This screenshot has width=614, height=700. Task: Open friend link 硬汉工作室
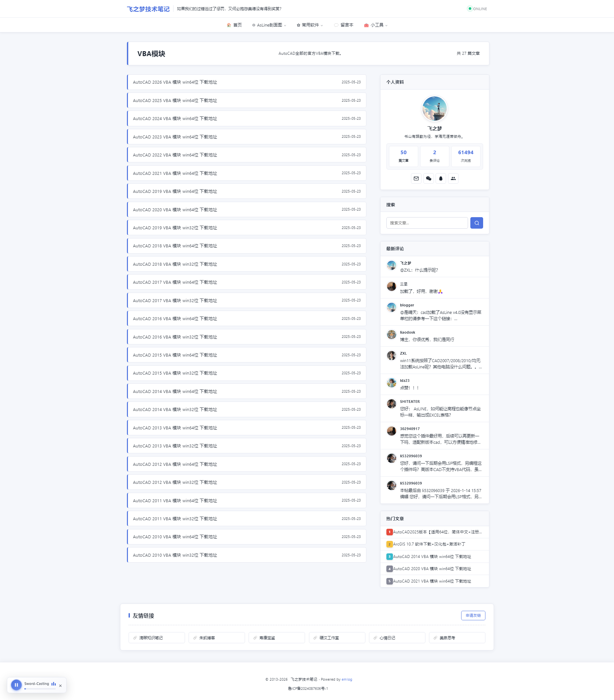coord(337,638)
